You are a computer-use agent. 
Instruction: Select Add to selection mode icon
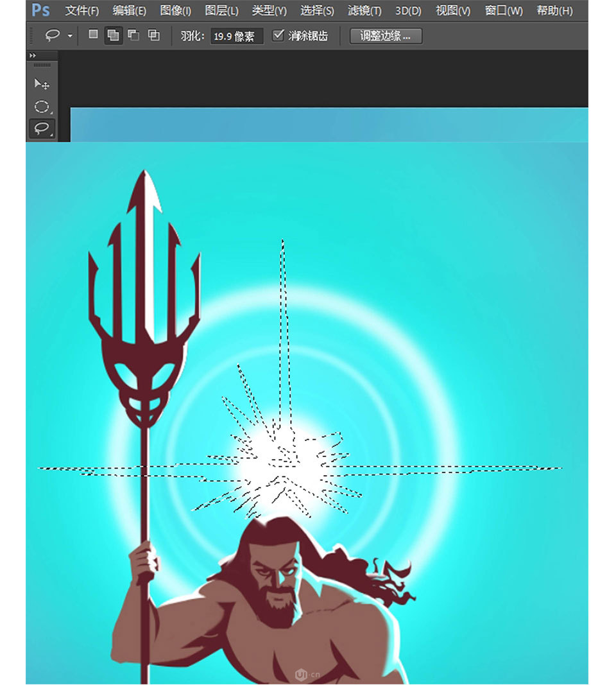tap(113, 35)
